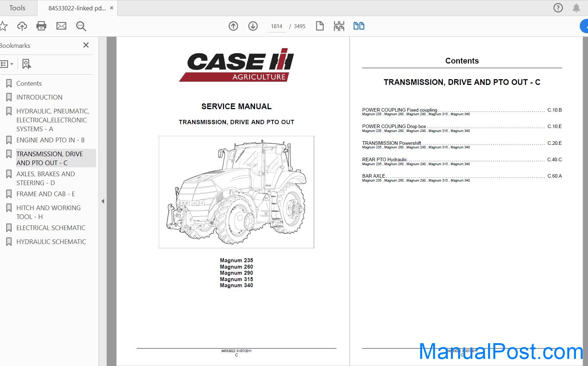Open BAR AXLE contents link
Viewport: 588px width, 366px height.
tap(374, 176)
